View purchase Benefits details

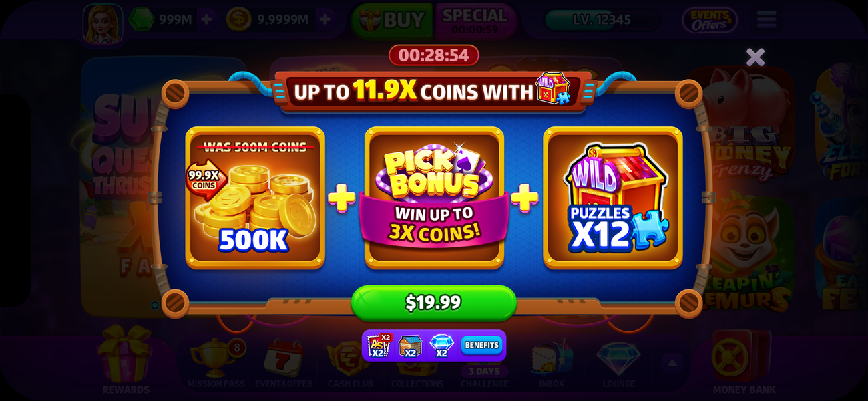[481, 345]
